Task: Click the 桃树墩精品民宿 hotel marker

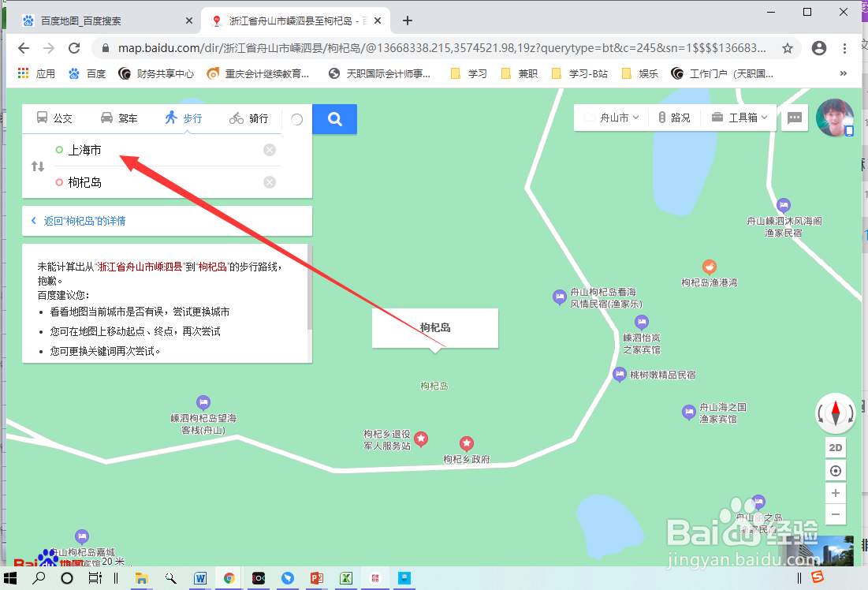Action: click(x=620, y=375)
